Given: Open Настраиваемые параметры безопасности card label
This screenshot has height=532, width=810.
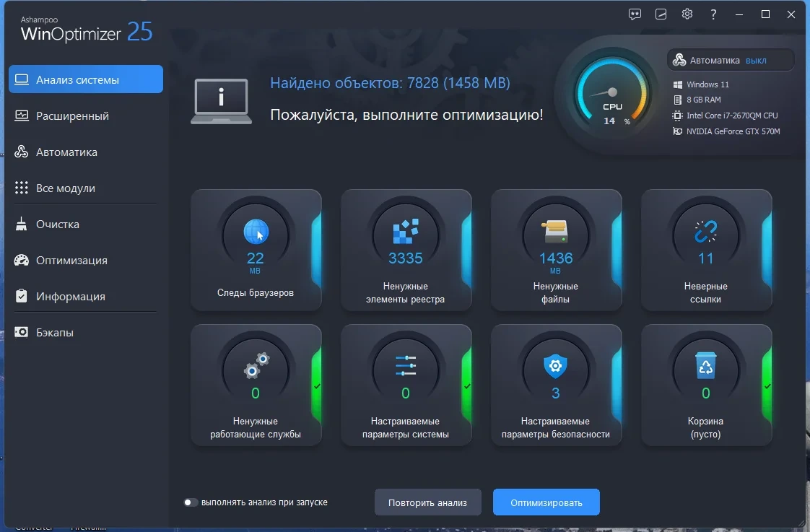Looking at the screenshot, I should 555,427.
